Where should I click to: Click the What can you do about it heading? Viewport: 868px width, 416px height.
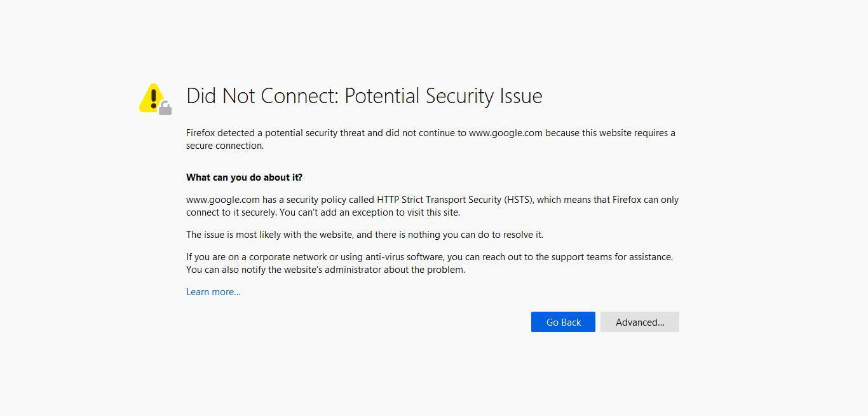(244, 177)
